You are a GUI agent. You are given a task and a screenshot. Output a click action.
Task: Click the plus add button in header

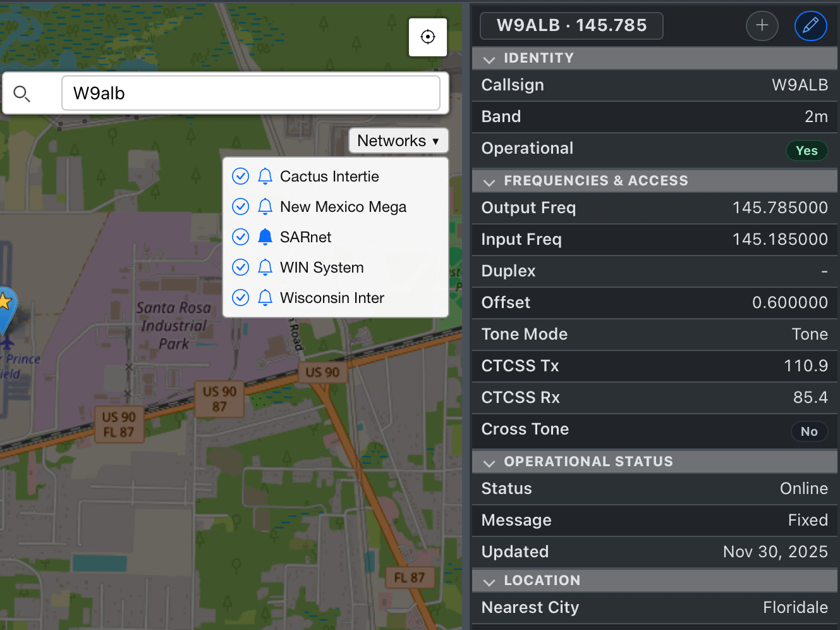tap(762, 25)
